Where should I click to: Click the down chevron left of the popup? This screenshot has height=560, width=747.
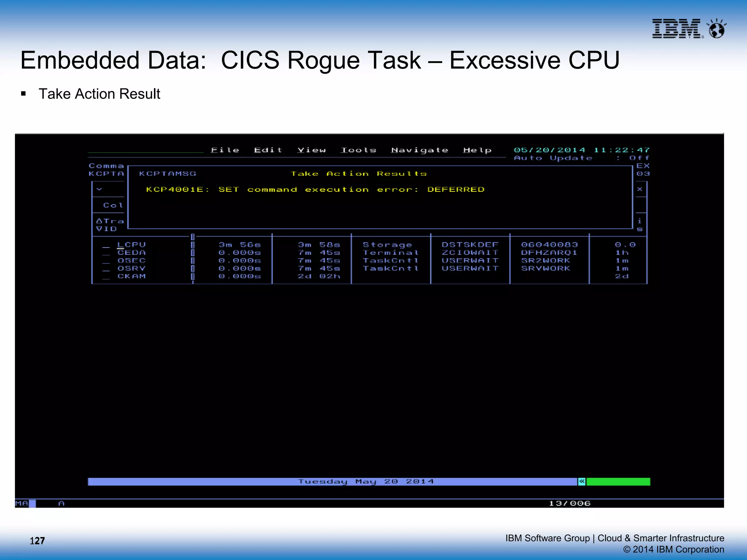click(x=99, y=189)
